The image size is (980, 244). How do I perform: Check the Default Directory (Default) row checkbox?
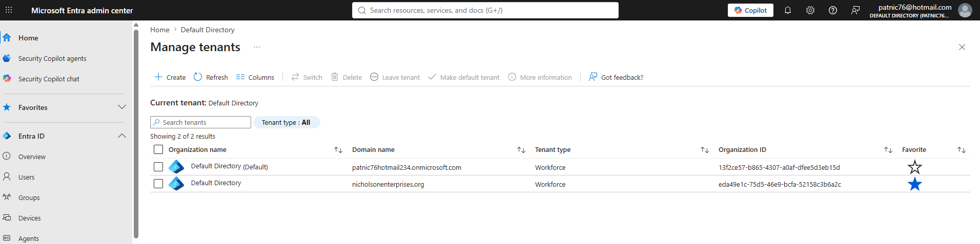pos(158,167)
